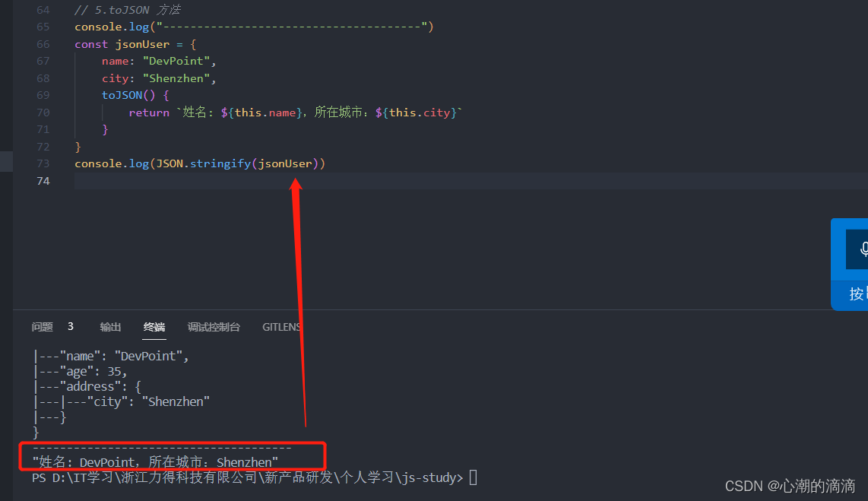Click the console.log dashes line 65

pyautogui.click(x=254, y=27)
